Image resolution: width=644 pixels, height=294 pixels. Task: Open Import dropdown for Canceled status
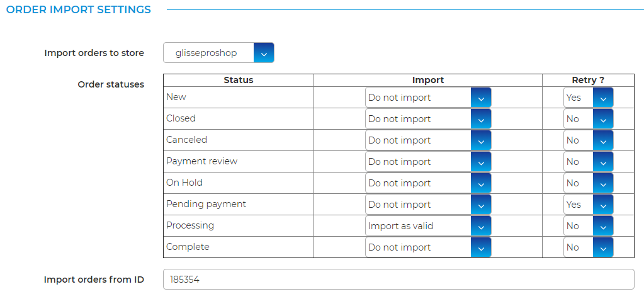428,140
